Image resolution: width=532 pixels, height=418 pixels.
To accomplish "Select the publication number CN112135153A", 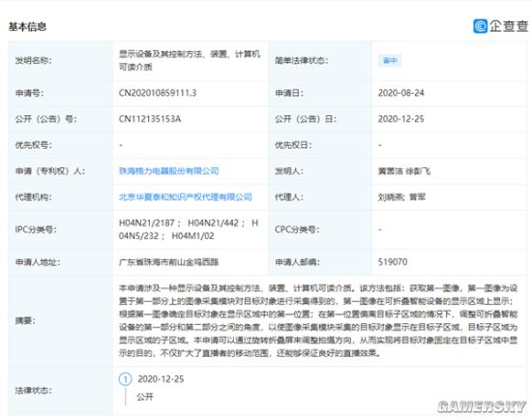I will pos(150,119).
